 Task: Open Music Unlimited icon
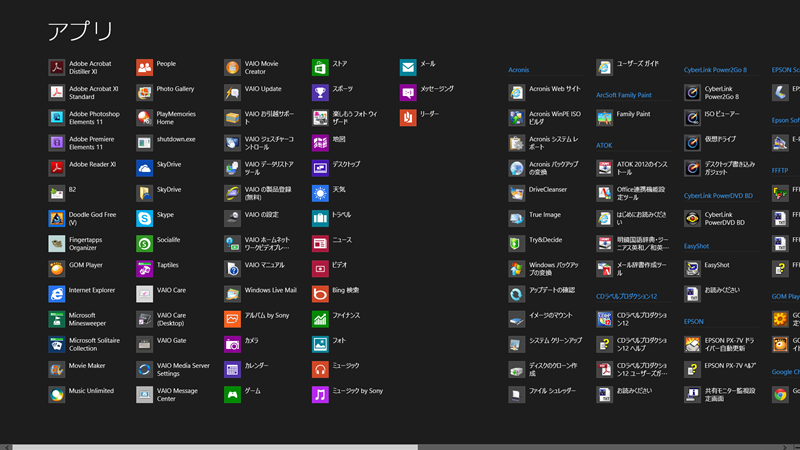(57, 394)
